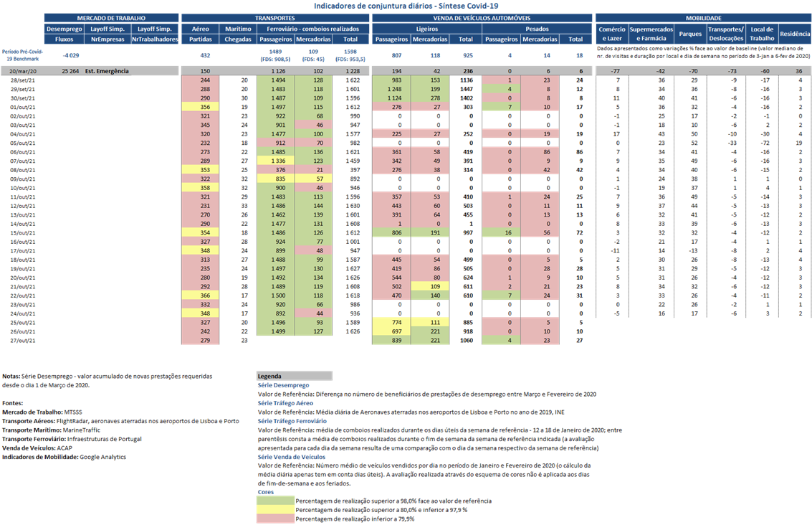Click the Marítimo column header
Viewport: 812px width, 525px height.
coord(238,29)
